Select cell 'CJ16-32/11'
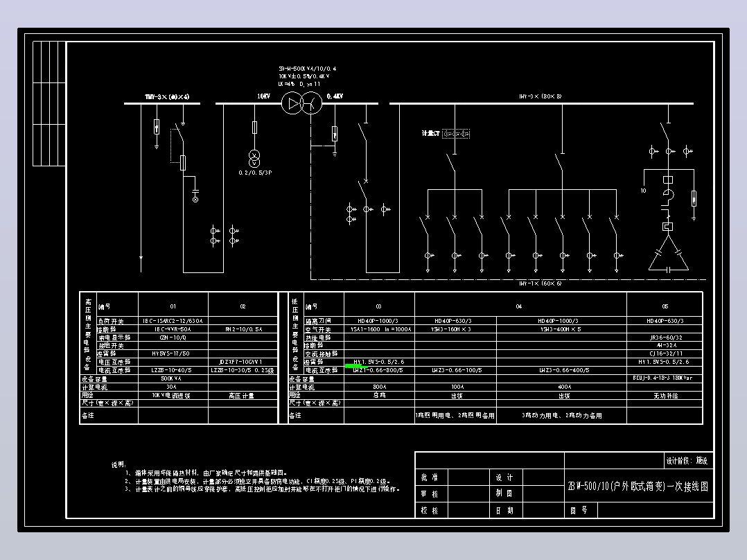The width and height of the screenshot is (747, 560). pyautogui.click(x=665, y=353)
